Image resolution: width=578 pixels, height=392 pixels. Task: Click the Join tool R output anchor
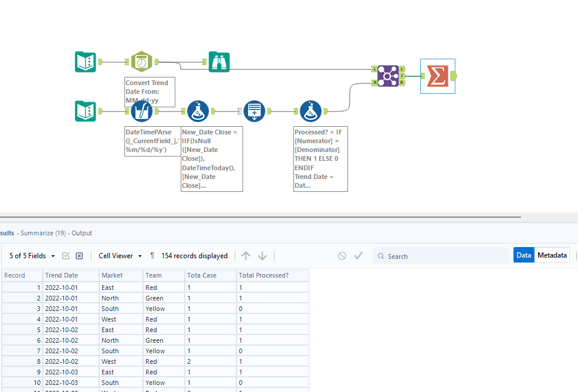tap(402, 83)
